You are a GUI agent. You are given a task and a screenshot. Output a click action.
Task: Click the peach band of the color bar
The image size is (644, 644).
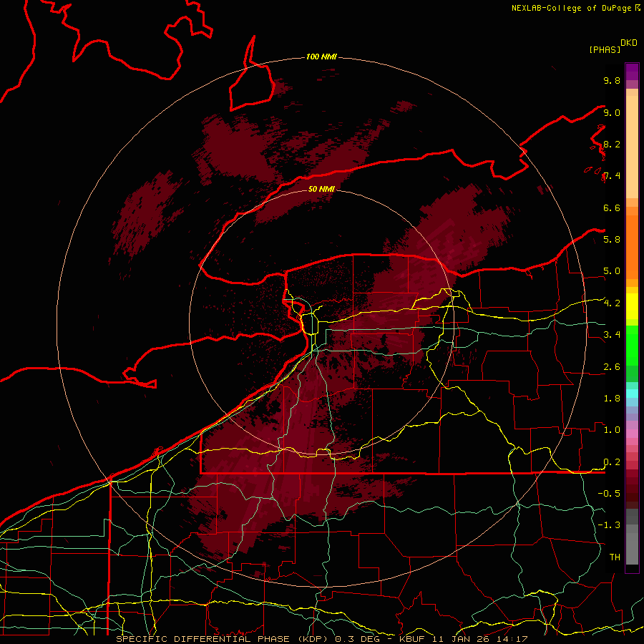632,147
